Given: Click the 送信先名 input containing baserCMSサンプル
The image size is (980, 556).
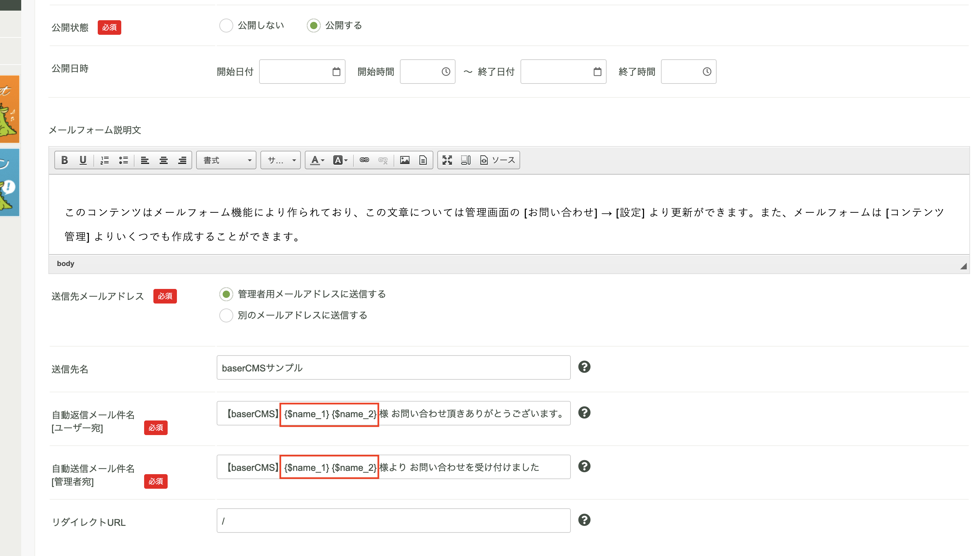Looking at the screenshot, I should pos(393,368).
